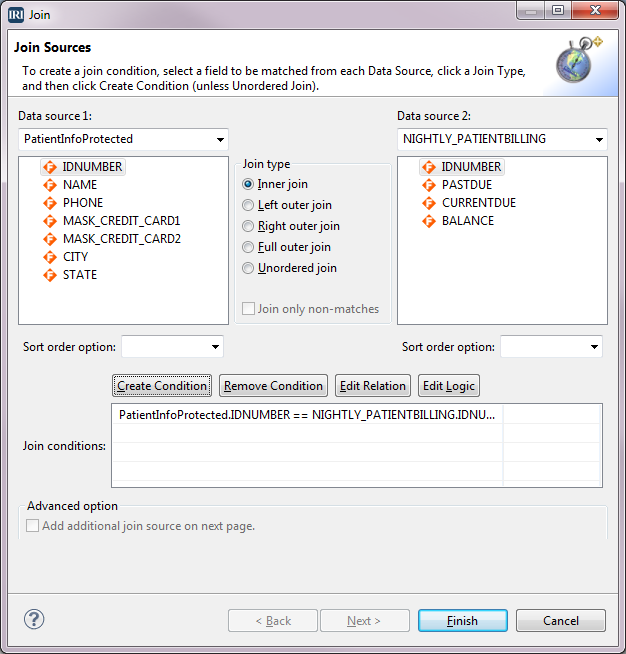Cancel the Join wizard
This screenshot has height=654, width=626.
tap(561, 621)
